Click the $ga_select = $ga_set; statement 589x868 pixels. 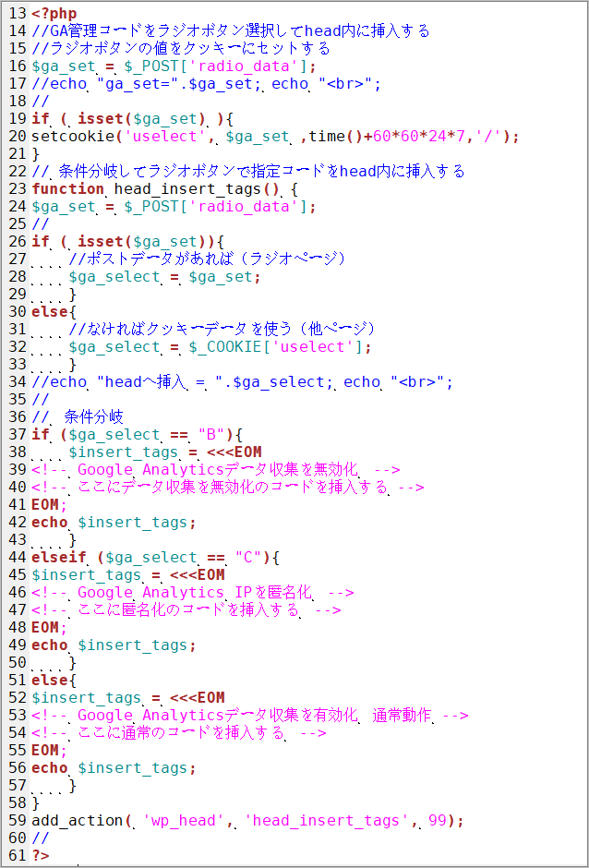pos(164,276)
